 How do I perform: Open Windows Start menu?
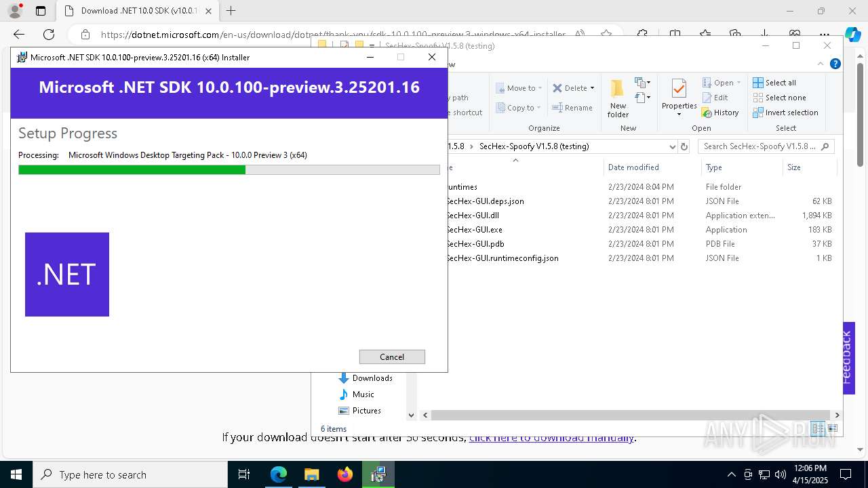[x=16, y=474]
